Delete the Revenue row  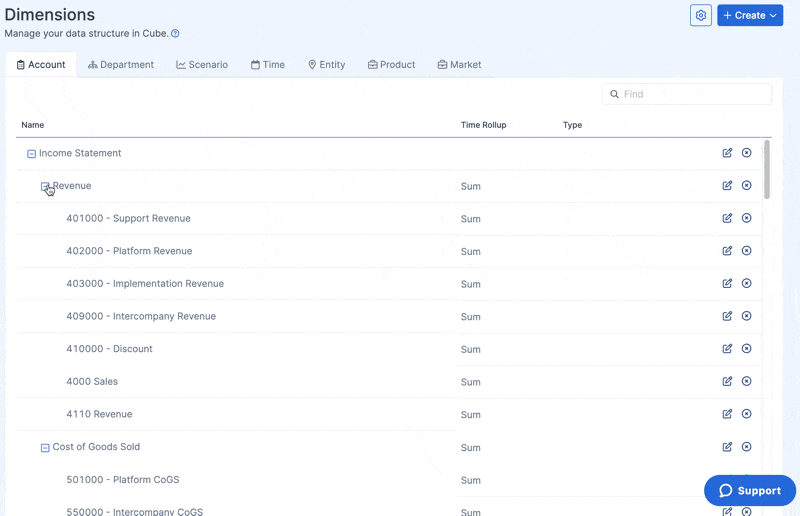pyautogui.click(x=746, y=186)
